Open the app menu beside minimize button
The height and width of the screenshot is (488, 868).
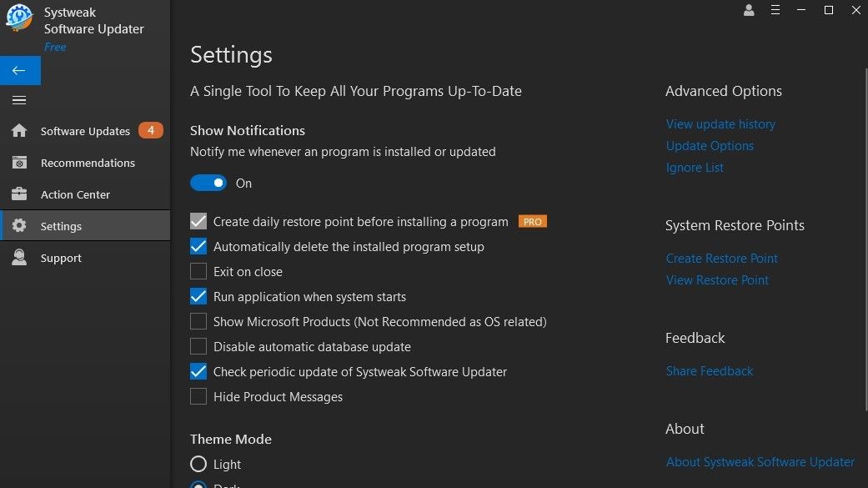pyautogui.click(x=775, y=10)
